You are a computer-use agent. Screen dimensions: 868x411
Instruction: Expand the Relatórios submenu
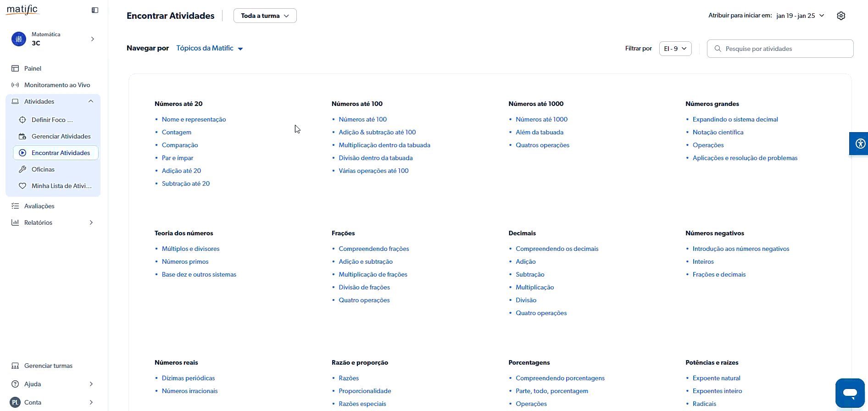(91, 222)
